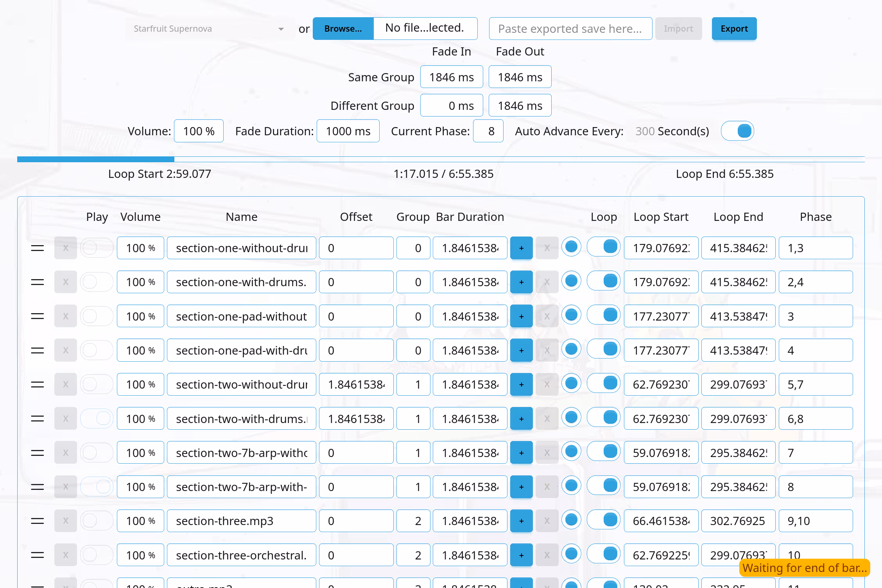Click the plus button in section-two-with-drums row
Screen dimensions: 882x588
pyautogui.click(x=521, y=418)
